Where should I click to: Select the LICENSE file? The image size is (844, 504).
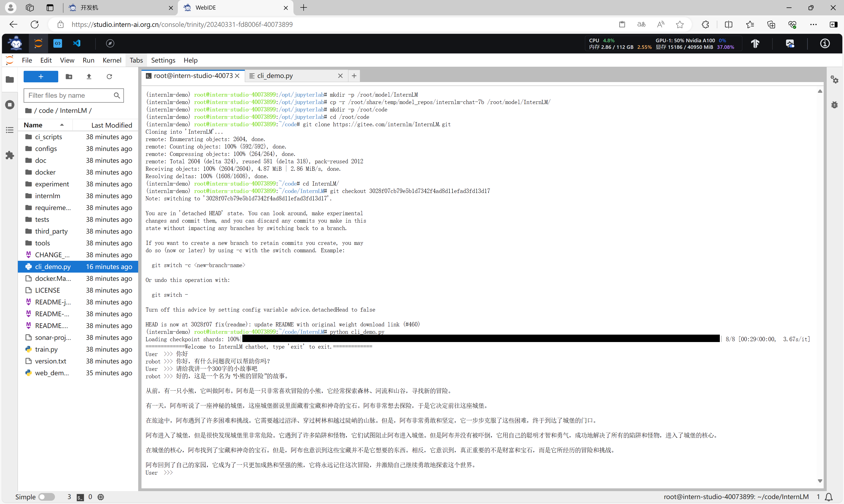pos(78,290)
